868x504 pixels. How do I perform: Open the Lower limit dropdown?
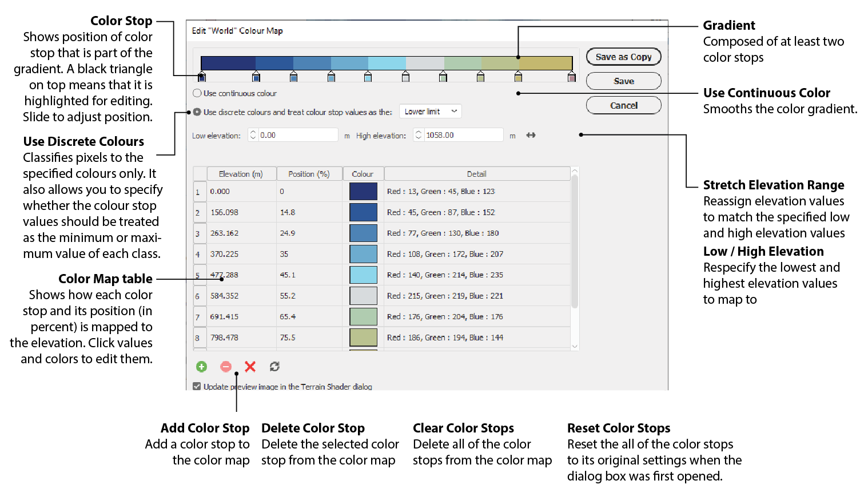(x=430, y=112)
